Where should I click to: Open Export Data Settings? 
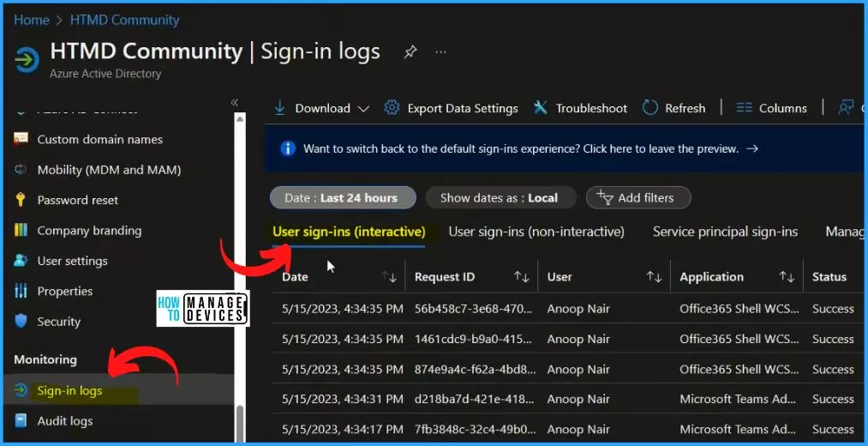[x=462, y=108]
